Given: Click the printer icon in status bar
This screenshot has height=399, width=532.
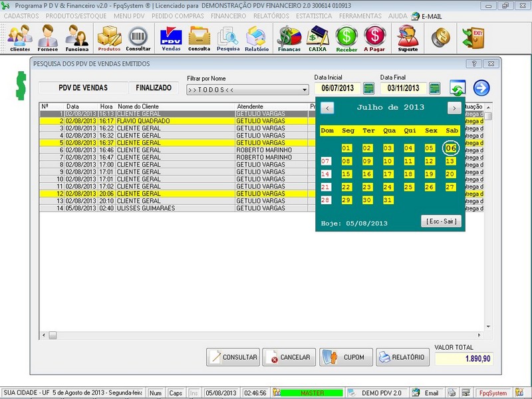Looking at the screenshot, I should pos(452,393).
